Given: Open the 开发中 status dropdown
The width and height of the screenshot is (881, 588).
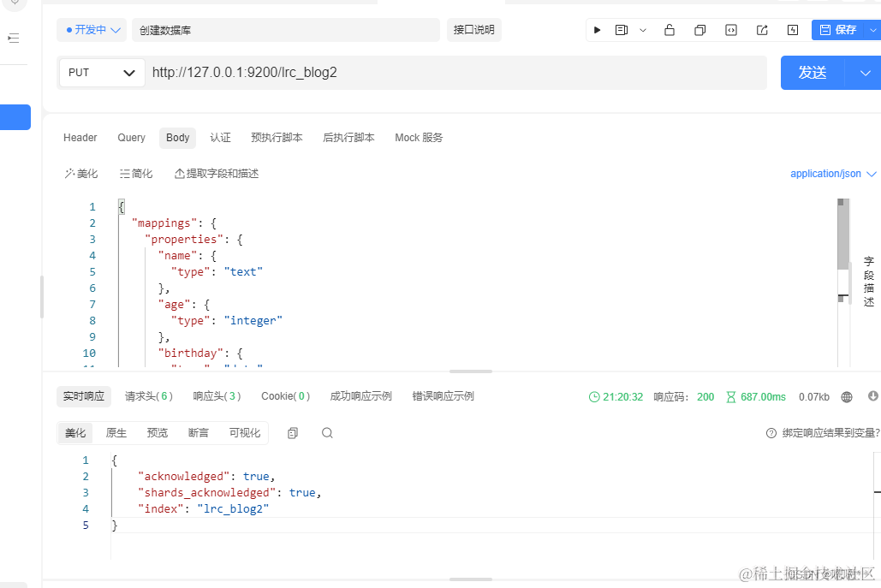Looking at the screenshot, I should click(92, 30).
